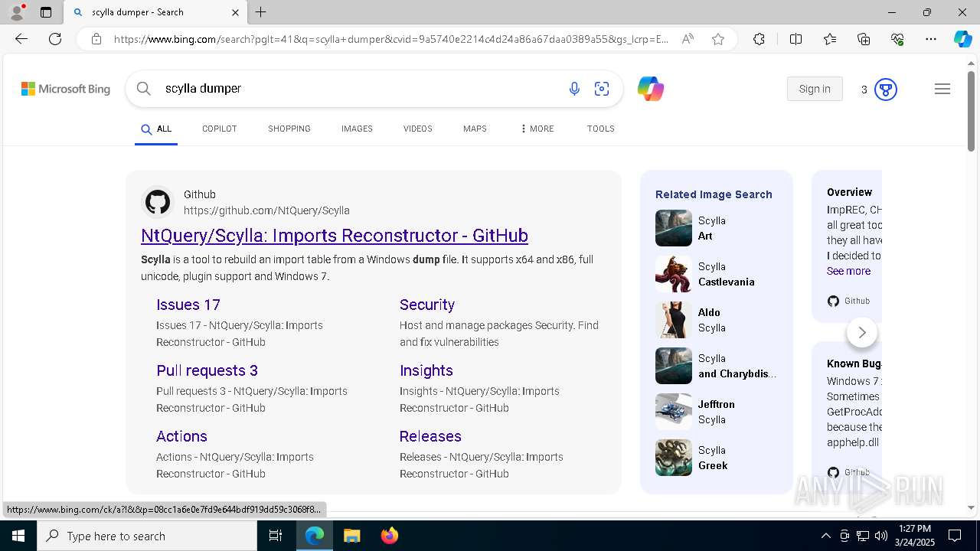
Task: Add page to favorites star icon
Action: (718, 39)
